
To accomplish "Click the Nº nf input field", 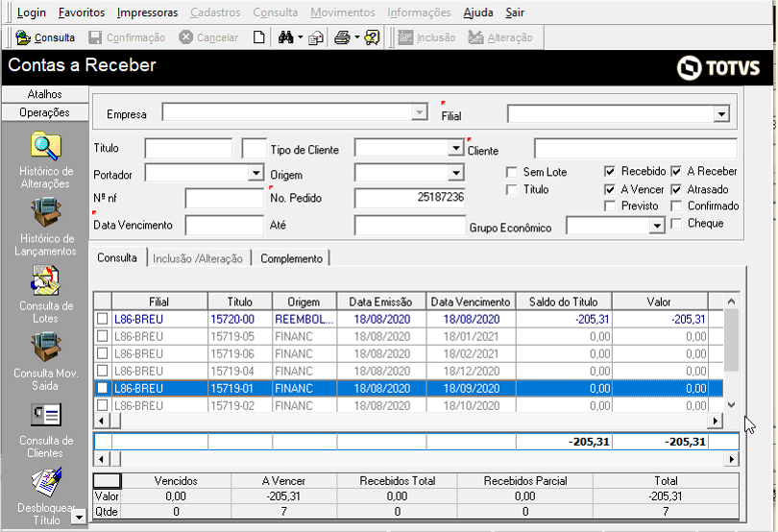I will point(224,198).
